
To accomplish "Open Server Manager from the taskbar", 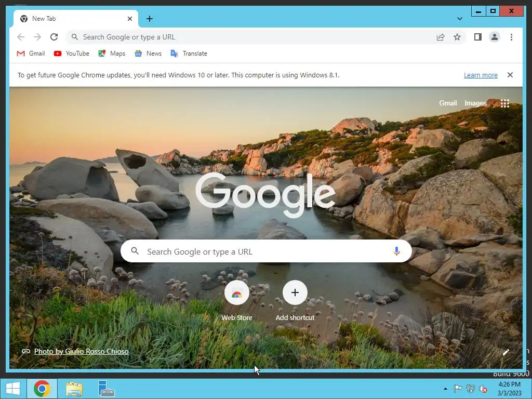I will pyautogui.click(x=106, y=389).
